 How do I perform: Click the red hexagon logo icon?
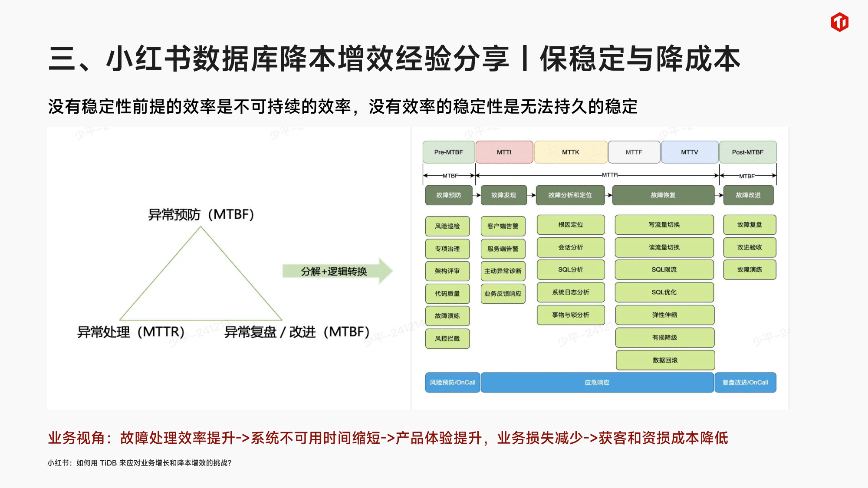click(839, 22)
